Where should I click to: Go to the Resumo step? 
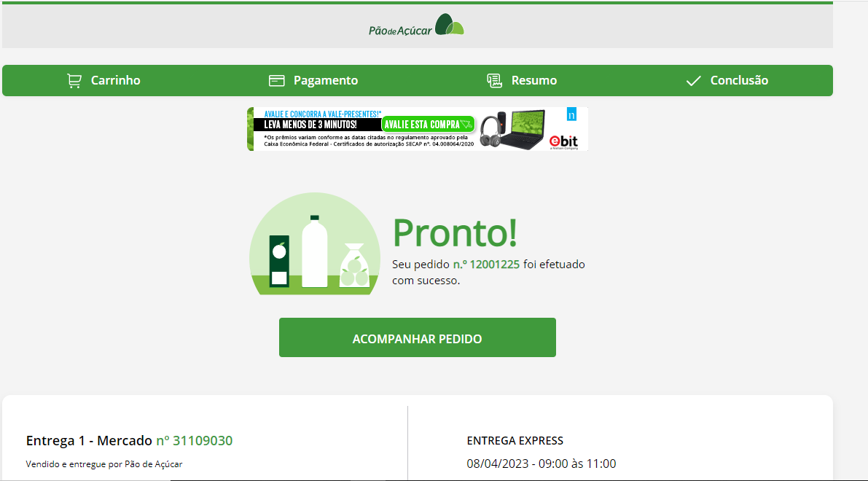522,81
